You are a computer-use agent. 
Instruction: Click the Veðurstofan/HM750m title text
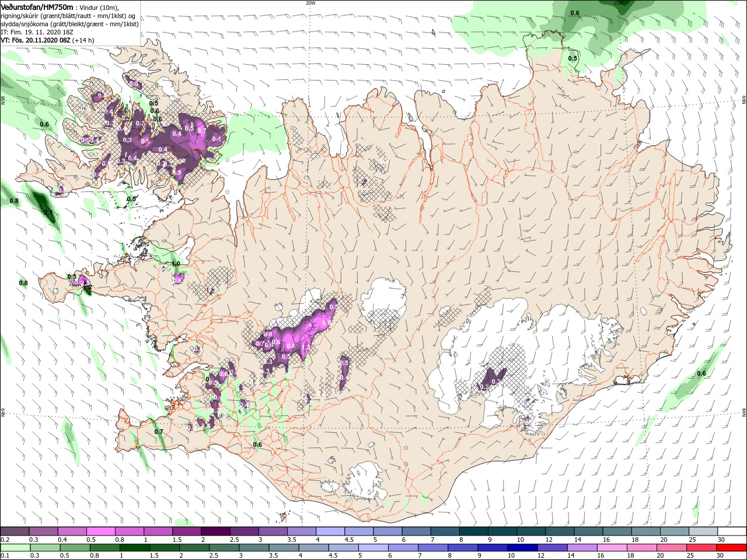37,7
